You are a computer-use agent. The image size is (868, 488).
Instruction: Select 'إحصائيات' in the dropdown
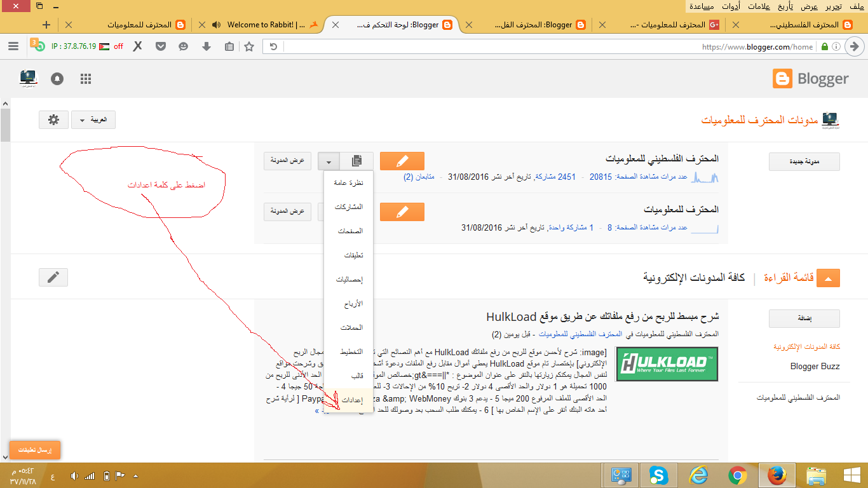[x=348, y=280]
